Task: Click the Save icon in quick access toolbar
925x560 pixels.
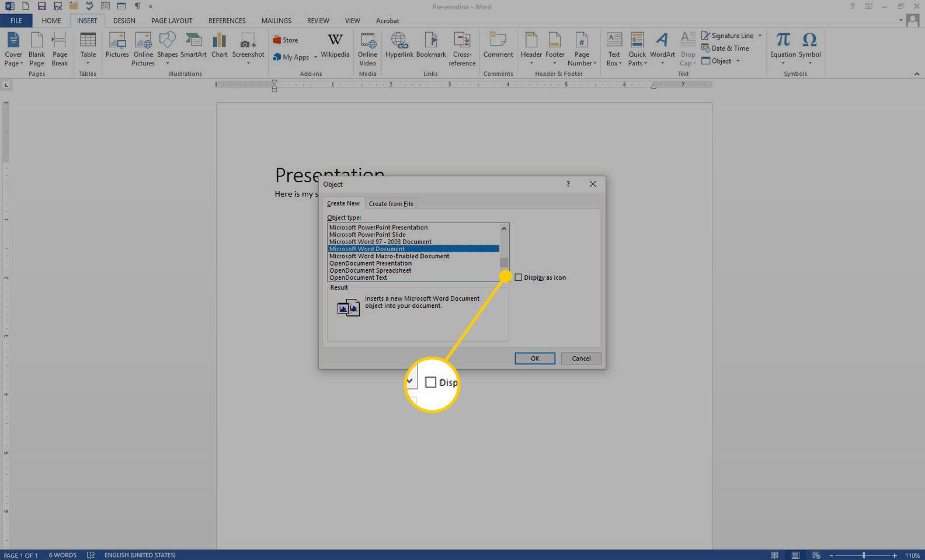Action: [41, 6]
